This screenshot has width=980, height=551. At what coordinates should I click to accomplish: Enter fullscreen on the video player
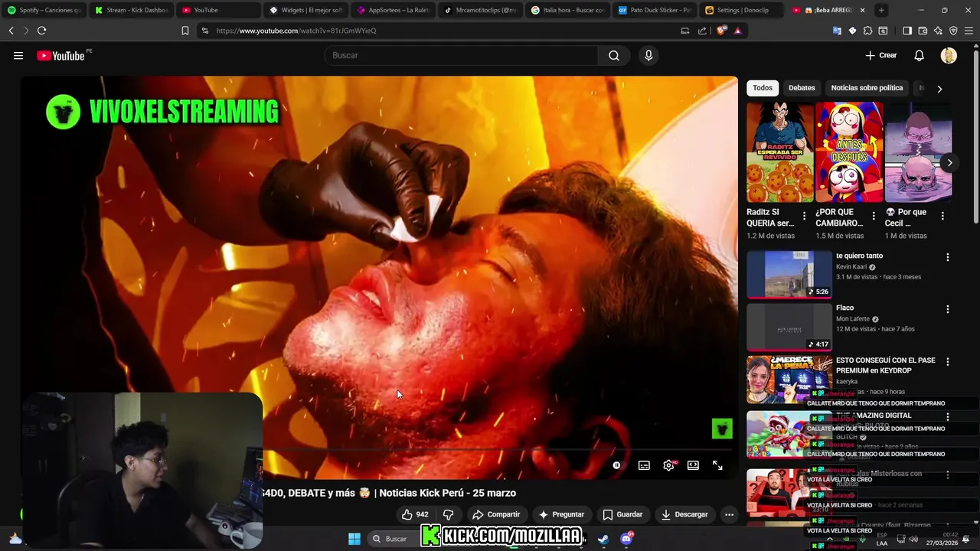(717, 465)
